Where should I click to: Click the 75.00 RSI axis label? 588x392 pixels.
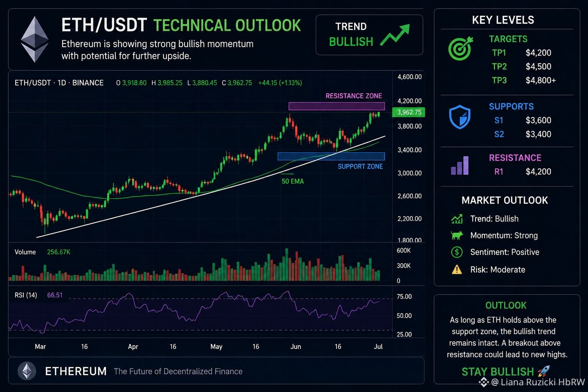[x=404, y=297]
